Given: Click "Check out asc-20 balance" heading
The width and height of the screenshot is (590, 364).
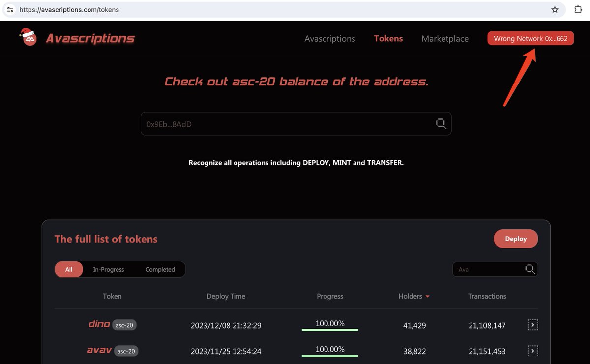Looking at the screenshot, I should point(296,82).
